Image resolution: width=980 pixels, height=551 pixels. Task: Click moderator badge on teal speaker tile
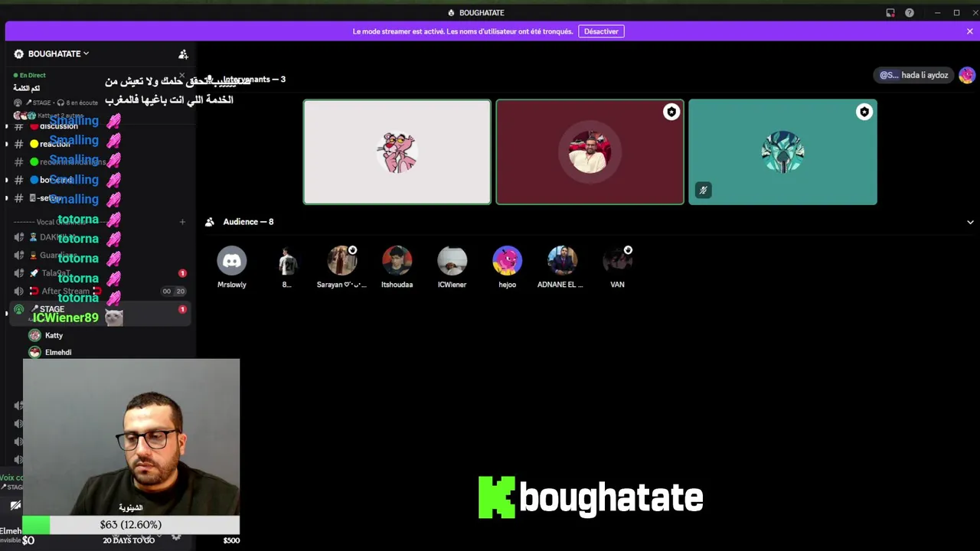(864, 112)
